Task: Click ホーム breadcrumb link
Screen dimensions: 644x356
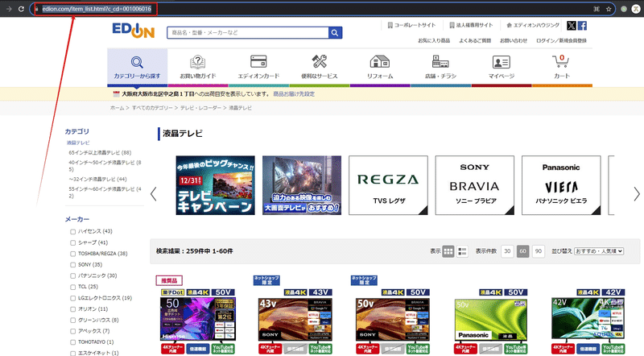Action: 117,108
